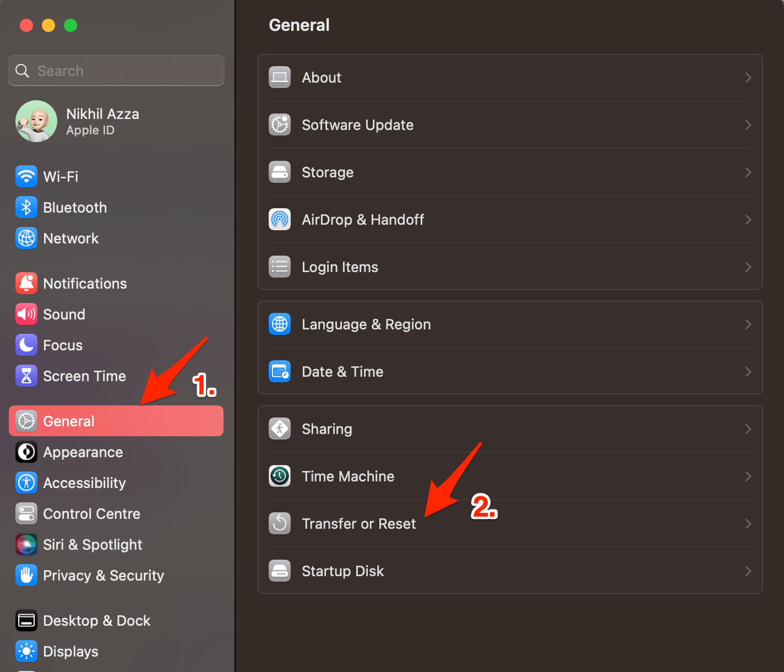Select Desktop & Dock label in sidebar
Image resolution: width=784 pixels, height=672 pixels.
click(97, 621)
